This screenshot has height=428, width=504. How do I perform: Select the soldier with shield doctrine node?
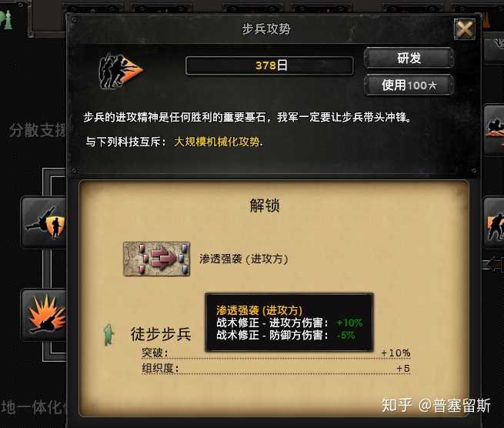(44, 222)
